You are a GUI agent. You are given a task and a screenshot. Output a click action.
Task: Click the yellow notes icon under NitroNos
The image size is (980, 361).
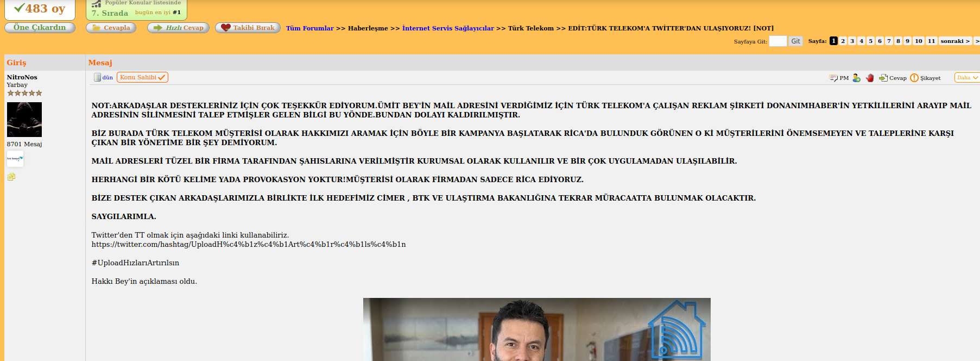click(11, 177)
